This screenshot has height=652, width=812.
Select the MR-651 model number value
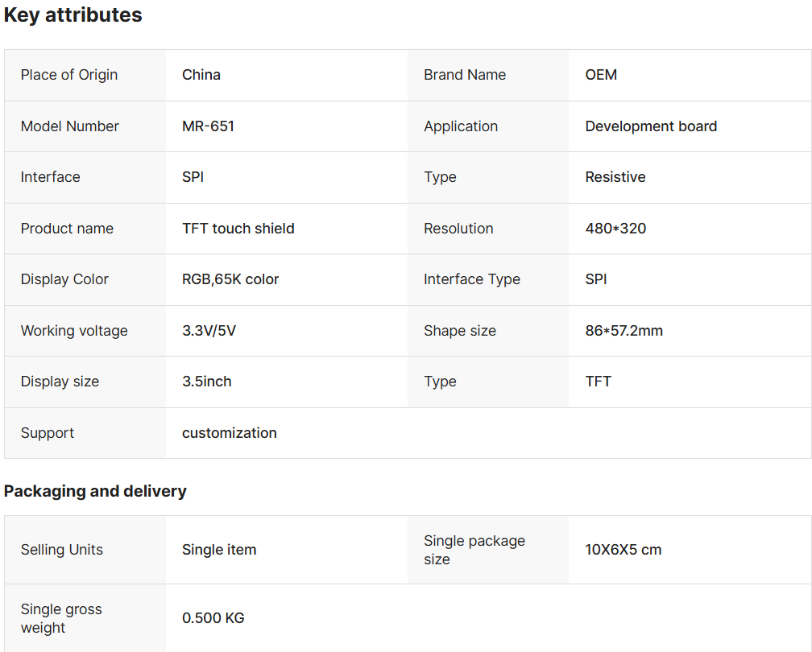click(x=208, y=126)
